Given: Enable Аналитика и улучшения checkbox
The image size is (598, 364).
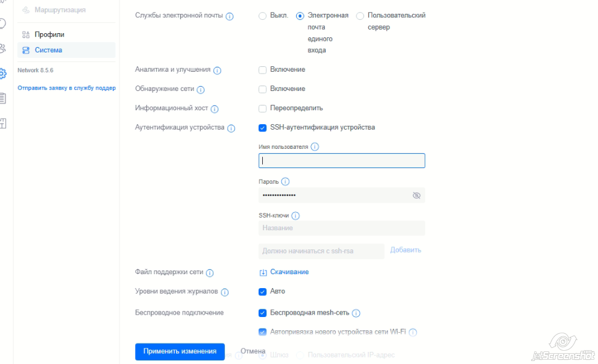Looking at the screenshot, I should coord(262,70).
